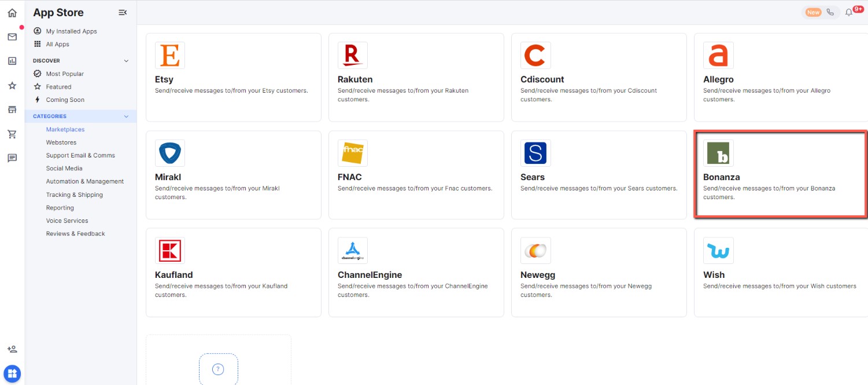Click the Etsy description text

coord(231,91)
